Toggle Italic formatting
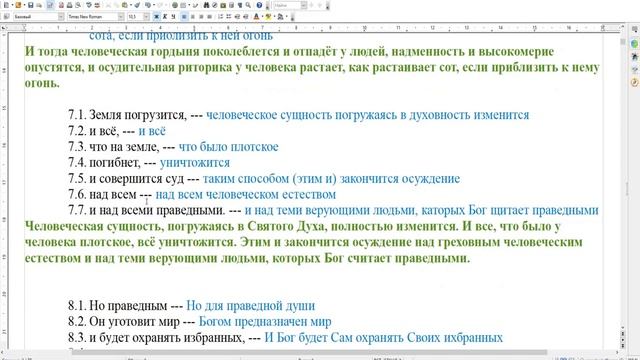The height and width of the screenshot is (360, 640). (164, 16)
